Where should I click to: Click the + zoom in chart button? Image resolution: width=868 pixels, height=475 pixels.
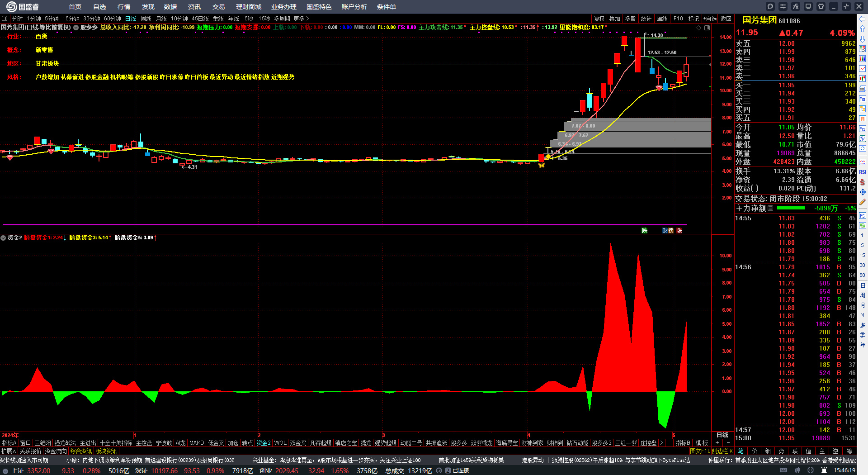coord(717,443)
